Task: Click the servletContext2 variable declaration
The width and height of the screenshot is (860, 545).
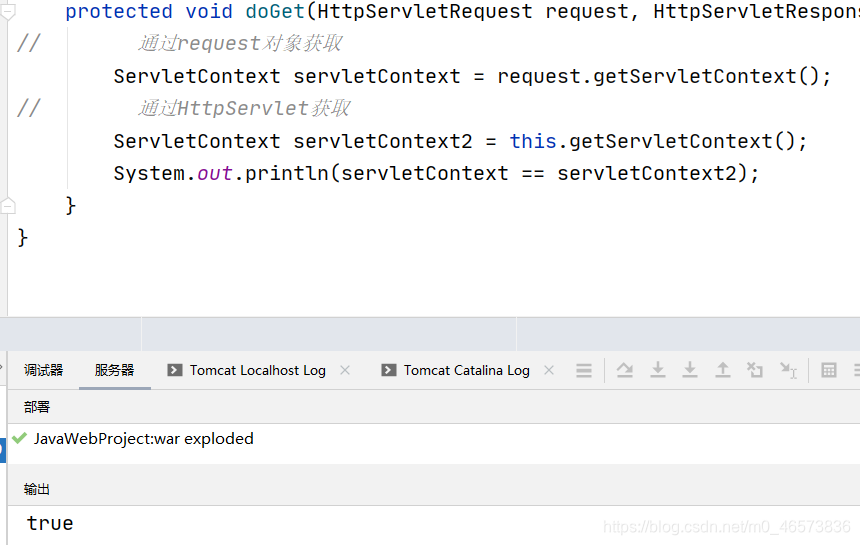Action: [382, 141]
